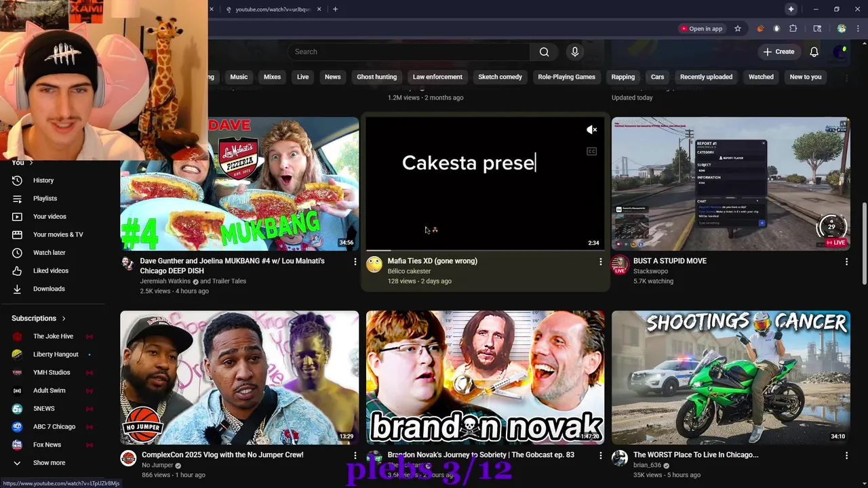Select the News filter chip
This screenshot has height=488, width=868.
click(332, 77)
